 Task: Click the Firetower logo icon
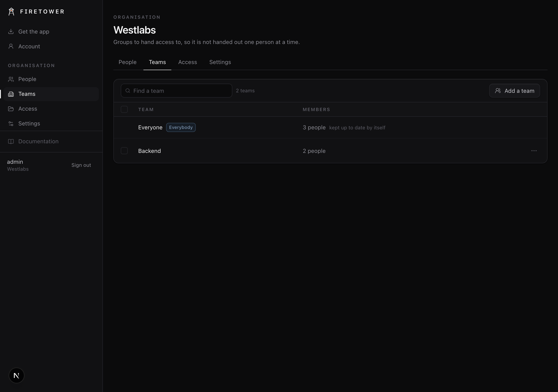pyautogui.click(x=11, y=11)
